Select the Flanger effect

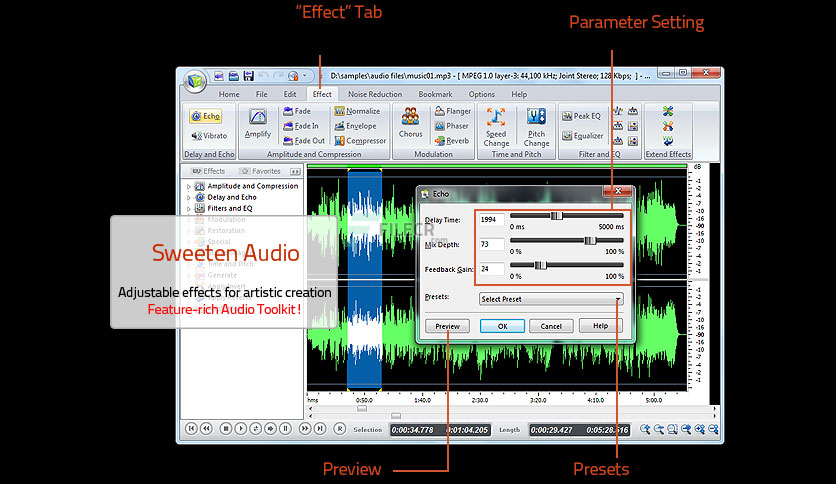click(x=453, y=111)
